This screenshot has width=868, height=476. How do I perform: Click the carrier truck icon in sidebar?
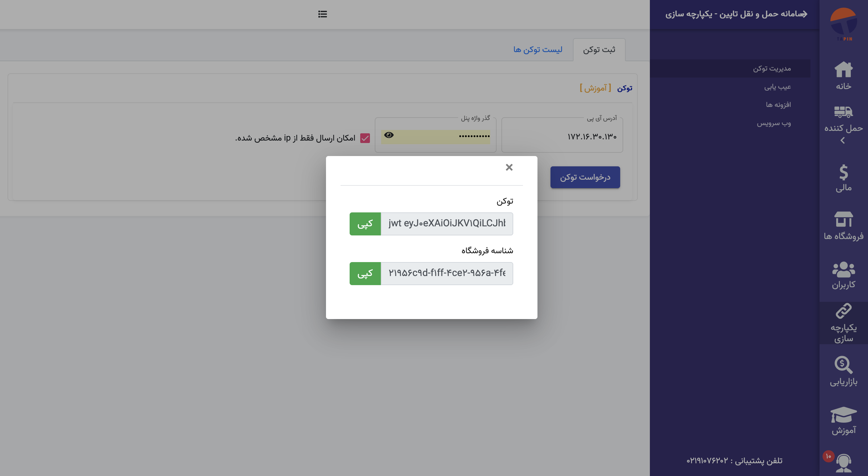point(843,112)
